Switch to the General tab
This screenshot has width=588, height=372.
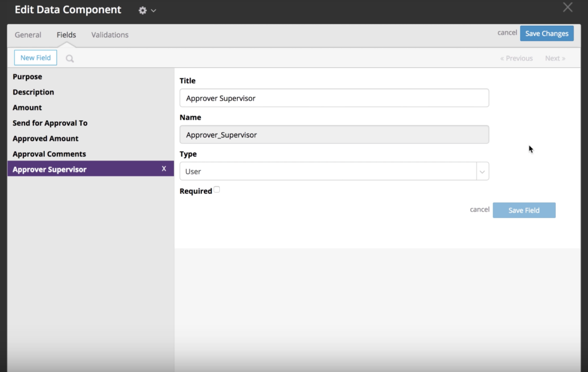pos(28,34)
